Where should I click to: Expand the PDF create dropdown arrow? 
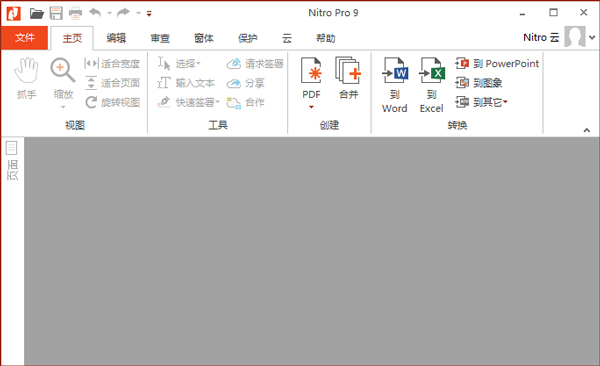pyautogui.click(x=311, y=107)
